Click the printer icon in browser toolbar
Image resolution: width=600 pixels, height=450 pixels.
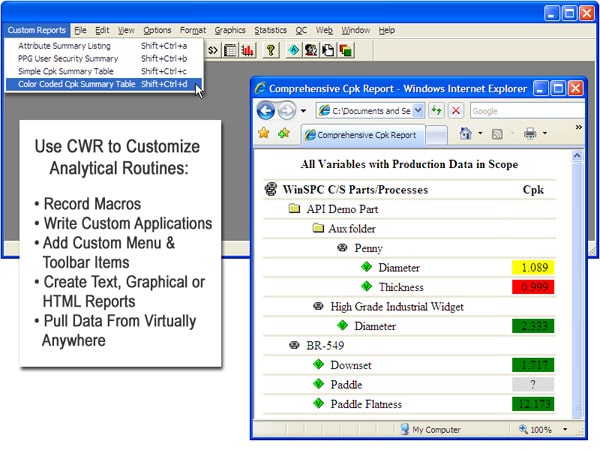pos(530,133)
